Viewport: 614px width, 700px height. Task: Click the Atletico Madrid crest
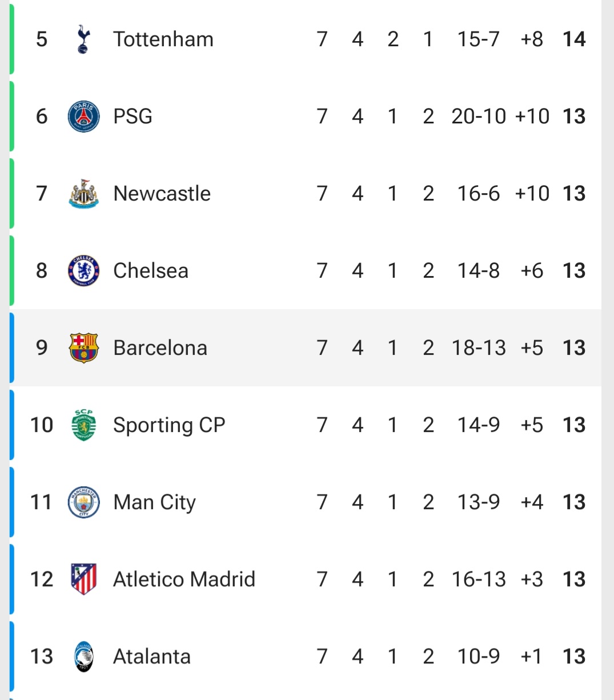click(83, 579)
